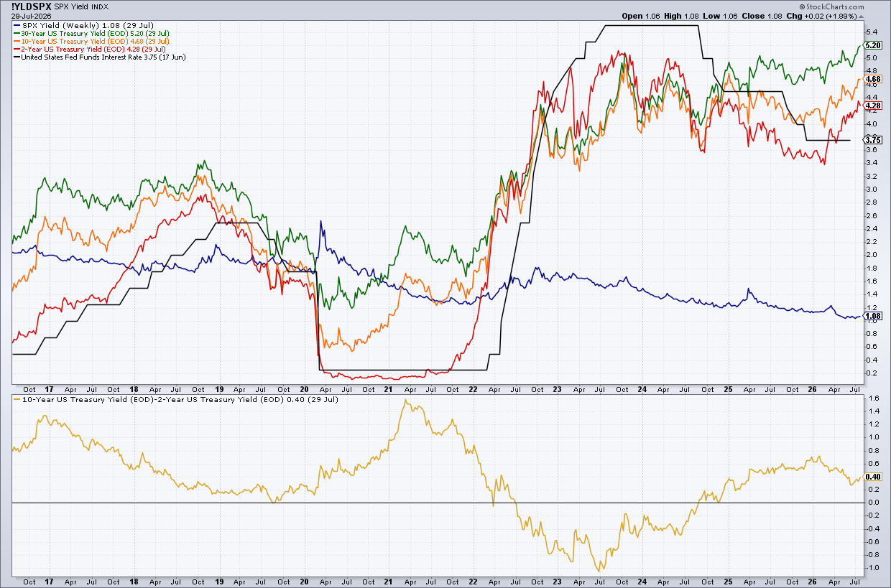Click the blue line marker before SPX Yield legend
This screenshot has height=588, width=891.
point(17,24)
